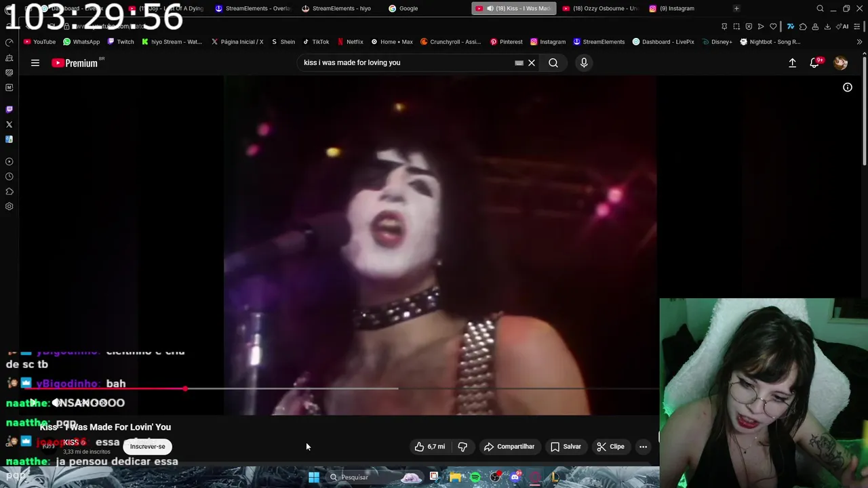
Task: Open the Crunchyroll bookmark
Action: (451, 41)
